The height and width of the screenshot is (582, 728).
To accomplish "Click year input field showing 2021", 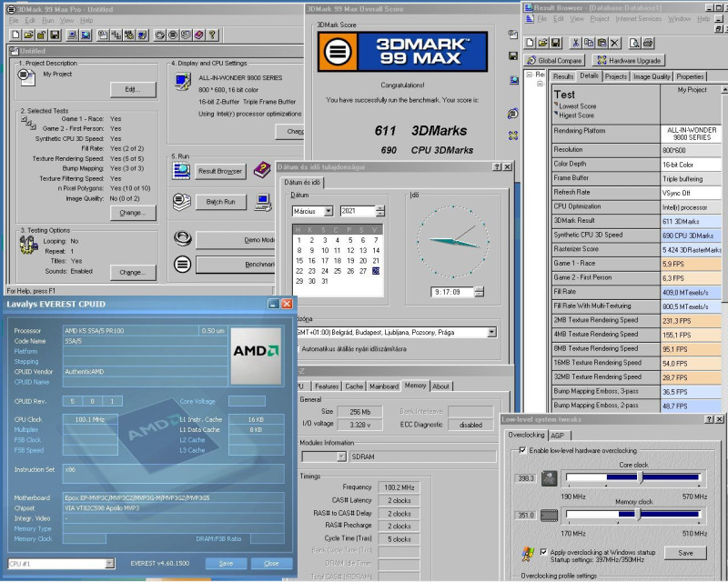I will [x=358, y=211].
